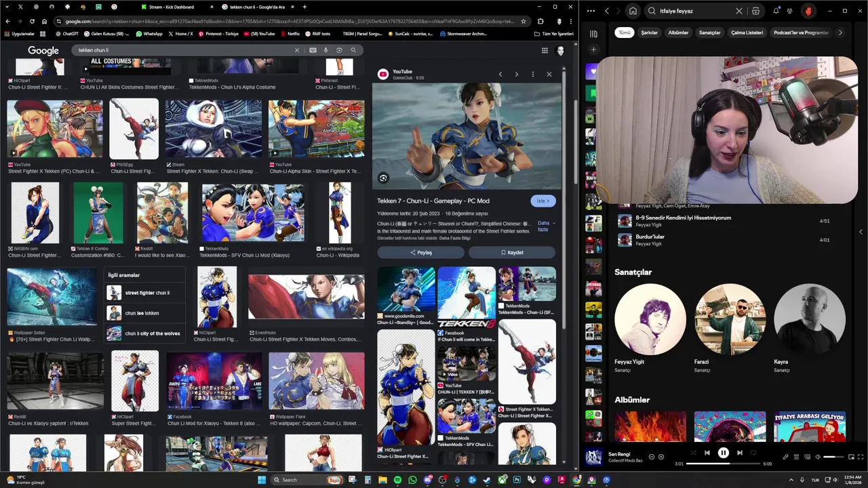Select Albümler filter chip
The height and width of the screenshot is (488, 868).
(x=678, y=33)
